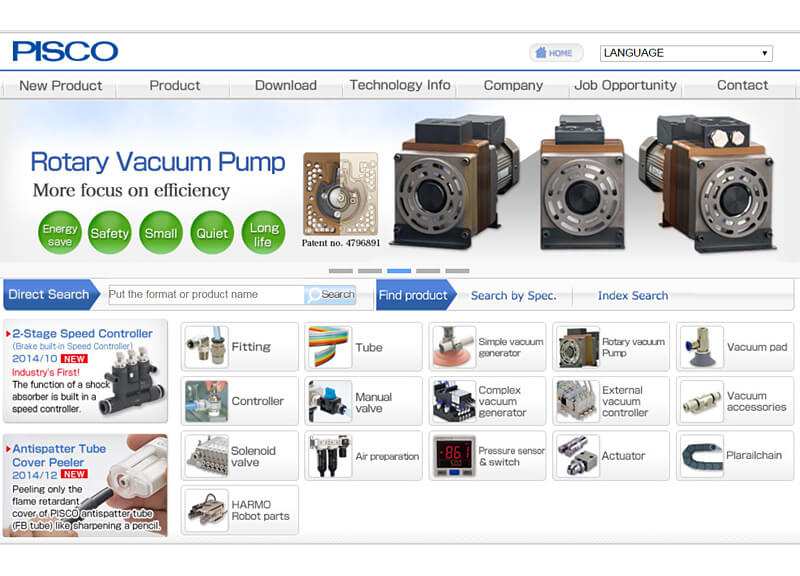The image size is (800, 576).
Task: Select the Find product tab
Action: click(415, 295)
